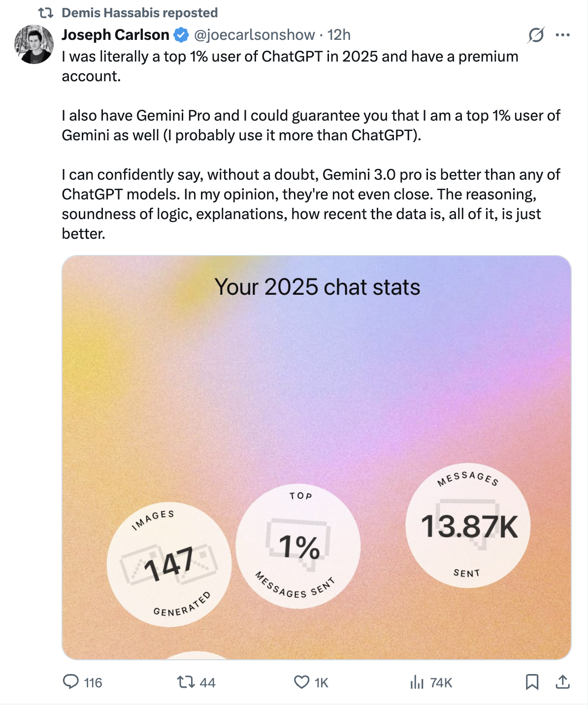Click the reply count showing 116
This screenshot has height=709, width=588.
click(x=92, y=683)
